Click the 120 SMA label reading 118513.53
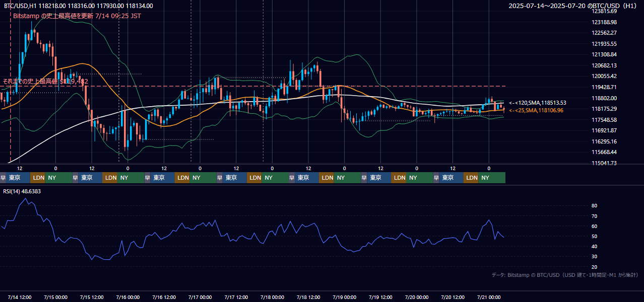 (x=538, y=103)
